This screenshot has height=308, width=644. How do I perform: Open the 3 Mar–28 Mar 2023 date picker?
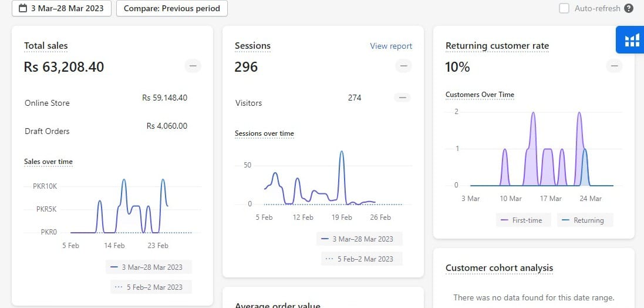62,8
